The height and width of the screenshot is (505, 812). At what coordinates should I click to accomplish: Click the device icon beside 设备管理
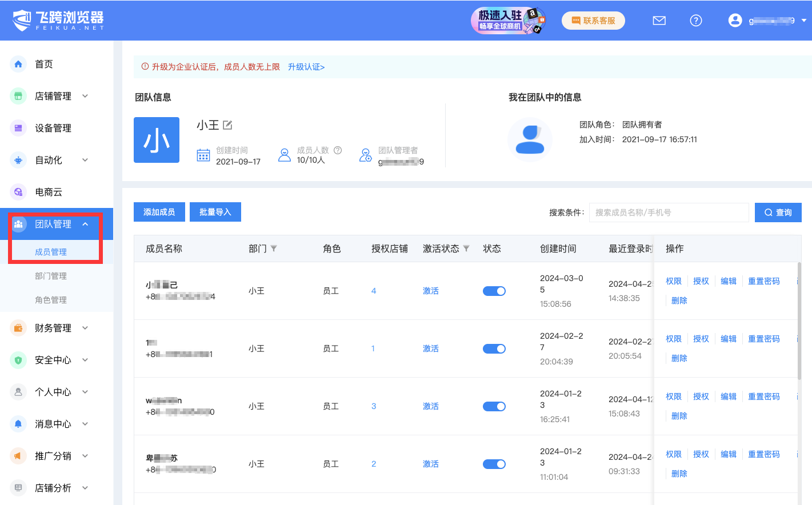point(18,128)
